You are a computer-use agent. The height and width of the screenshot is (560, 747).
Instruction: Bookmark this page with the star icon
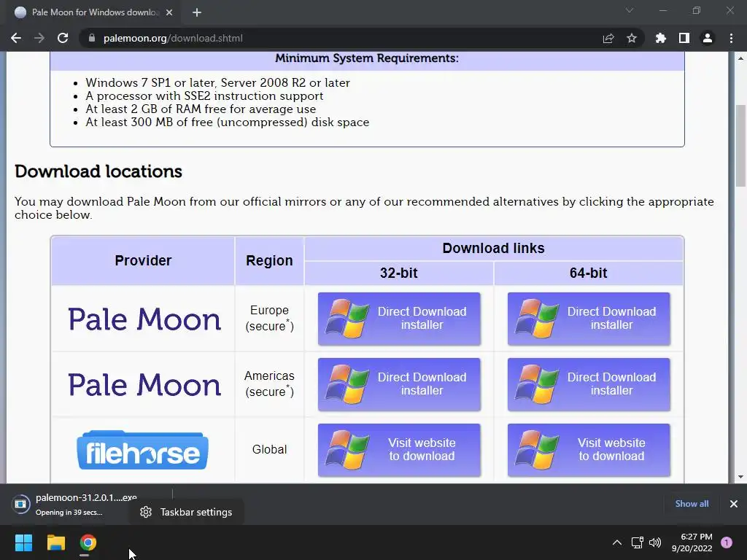[632, 38]
